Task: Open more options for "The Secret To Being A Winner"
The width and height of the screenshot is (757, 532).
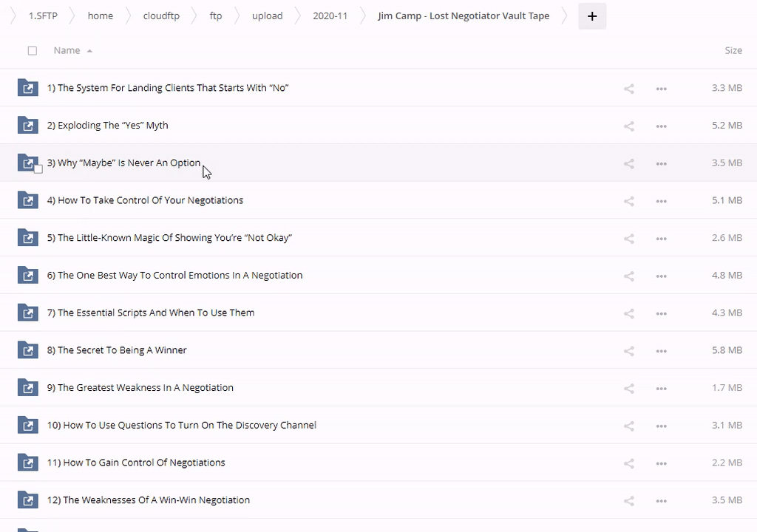Action: (x=662, y=351)
